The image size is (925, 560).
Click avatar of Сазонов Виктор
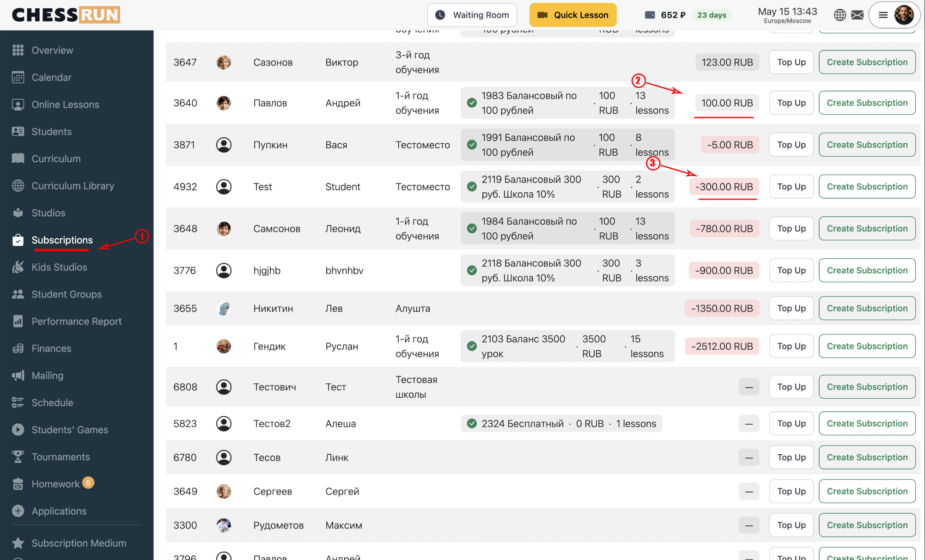coord(224,62)
